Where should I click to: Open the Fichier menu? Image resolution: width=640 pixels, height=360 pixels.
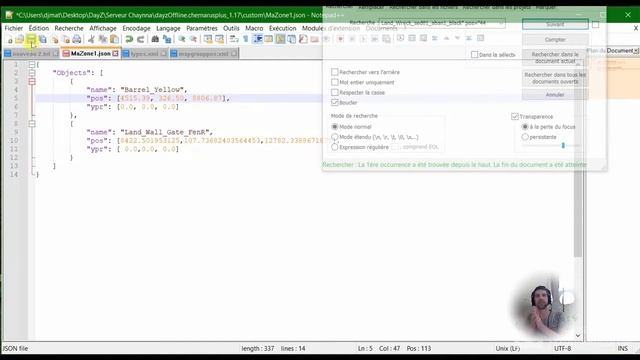[13, 28]
